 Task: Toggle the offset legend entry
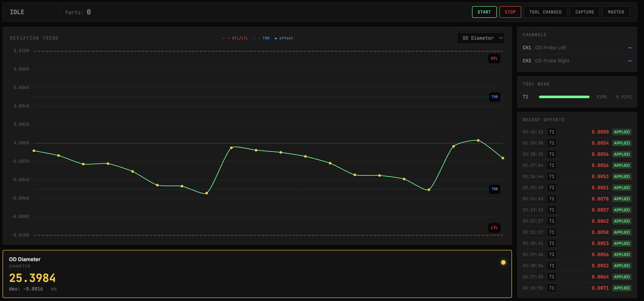pyautogui.click(x=284, y=38)
